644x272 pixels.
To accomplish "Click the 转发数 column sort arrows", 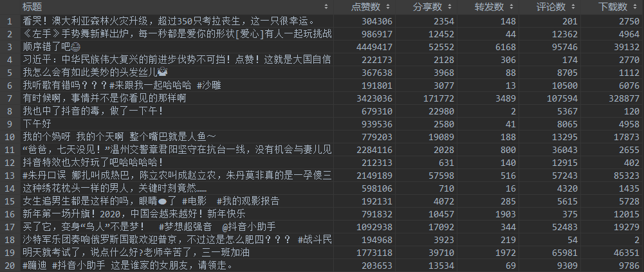I will pyautogui.click(x=511, y=6).
